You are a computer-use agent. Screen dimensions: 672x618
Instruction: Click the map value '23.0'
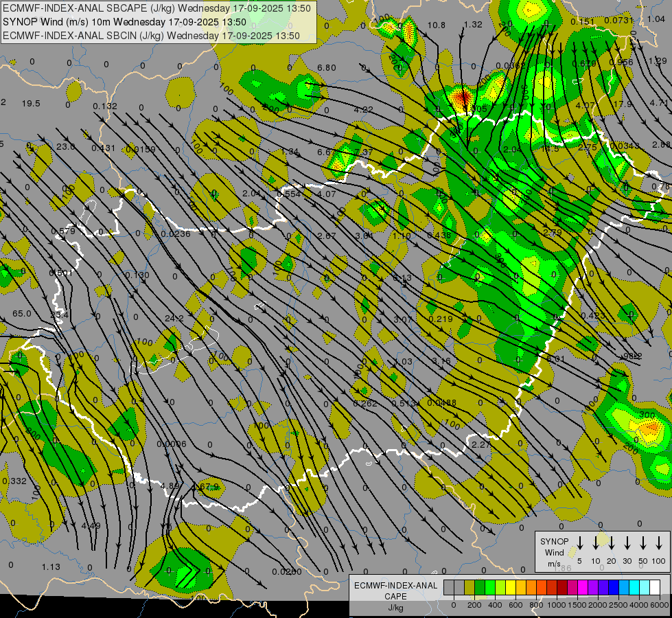(66, 147)
